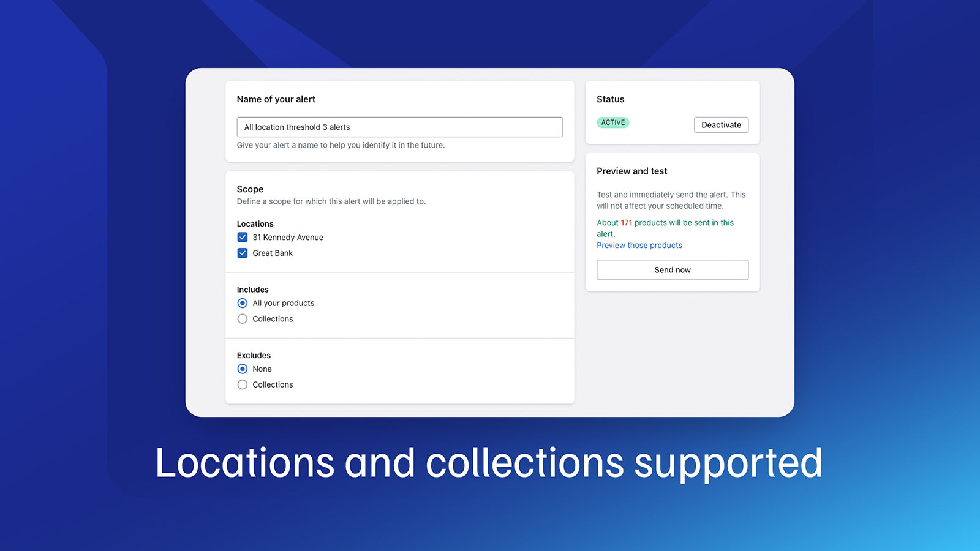
Task: Uncheck the 31 Kennedy Avenue location checkbox
Action: point(243,237)
